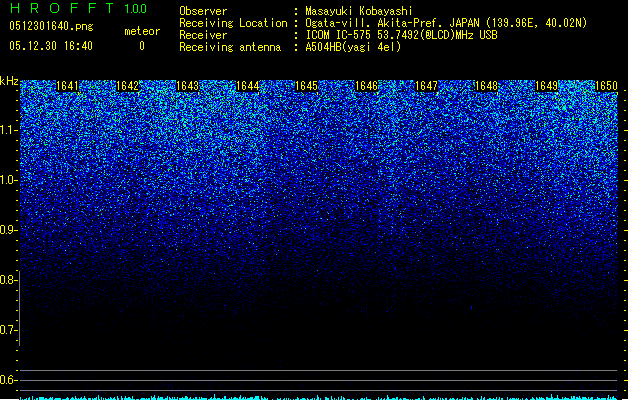Click the cyan signal-level trace at bottom
This screenshot has height=400, width=629.
(x=319, y=398)
